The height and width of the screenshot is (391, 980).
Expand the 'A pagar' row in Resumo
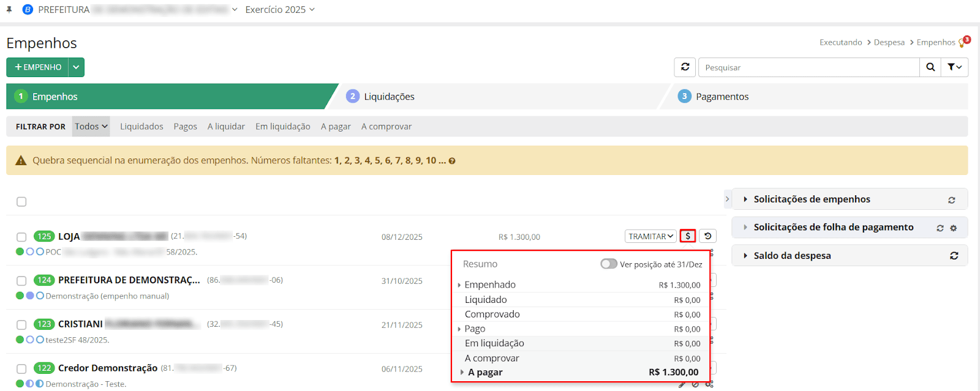coord(462,372)
